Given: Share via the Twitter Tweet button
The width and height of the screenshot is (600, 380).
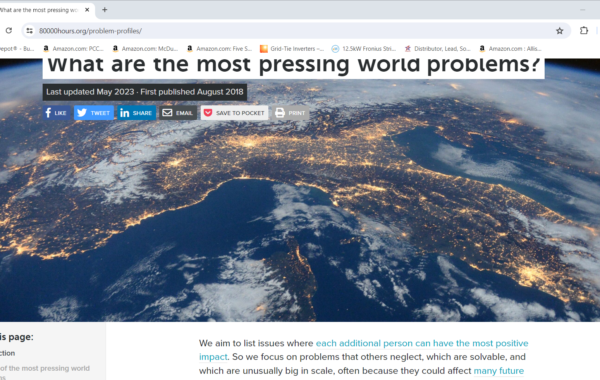Looking at the screenshot, I should click(94, 113).
